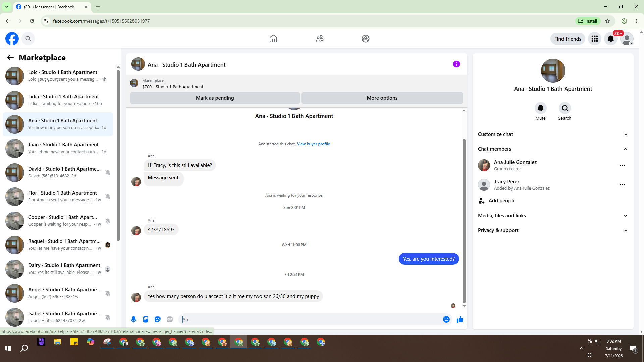Click View buyer profile link
This screenshot has width=644, height=362.
(x=313, y=144)
